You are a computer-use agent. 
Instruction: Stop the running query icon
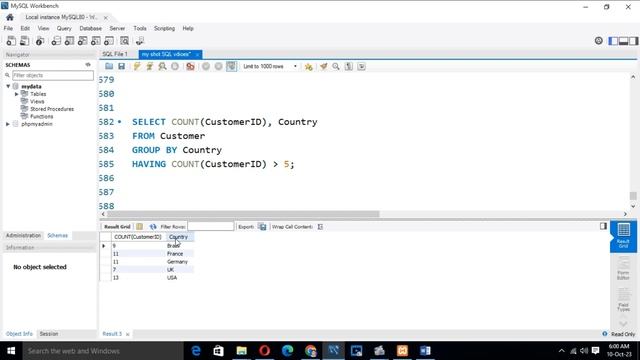pos(175,66)
